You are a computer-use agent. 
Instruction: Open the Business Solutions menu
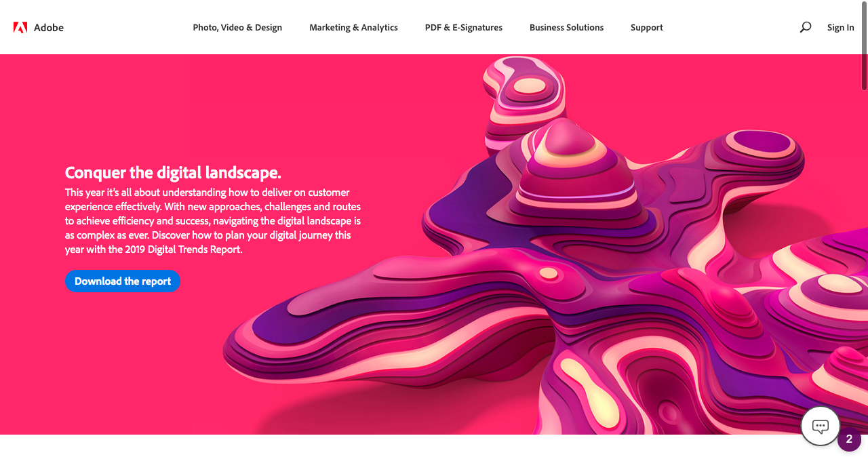(x=566, y=28)
